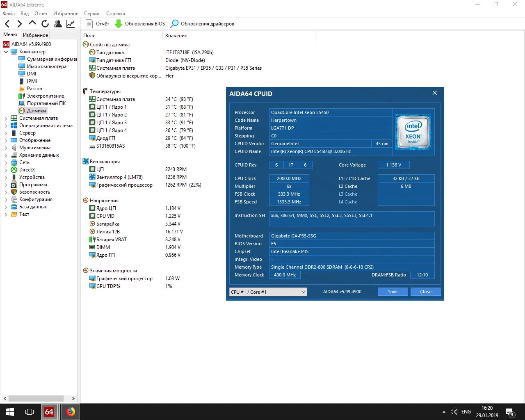
Task: Go back with the left arrow toolbar icon
Action: 7,24
